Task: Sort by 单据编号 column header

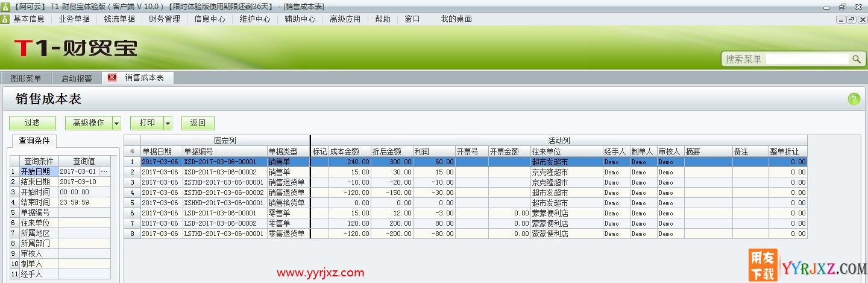Action: pyautogui.click(x=225, y=151)
